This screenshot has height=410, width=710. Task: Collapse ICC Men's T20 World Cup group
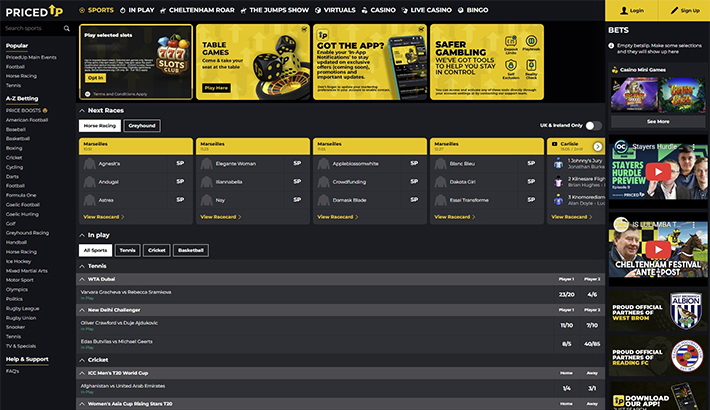[82, 373]
